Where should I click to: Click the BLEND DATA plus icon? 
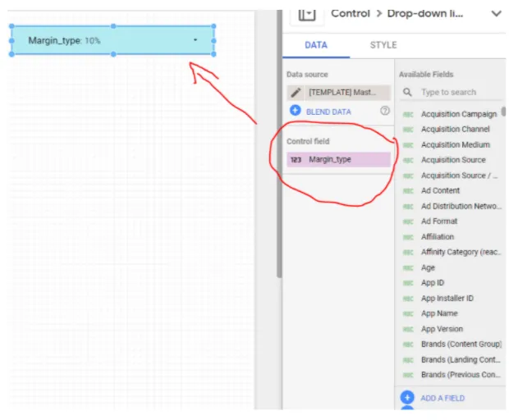click(x=295, y=111)
